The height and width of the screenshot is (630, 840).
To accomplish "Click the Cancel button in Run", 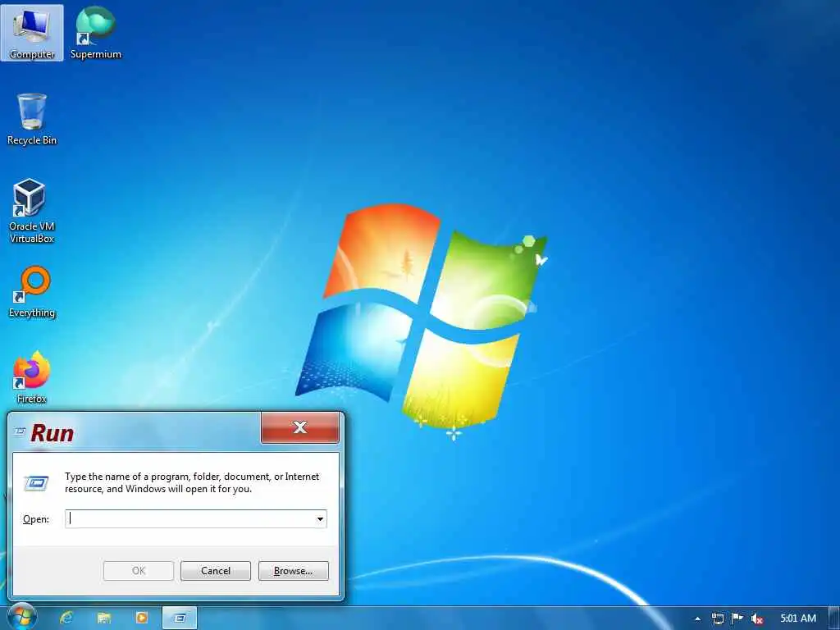I will tap(216, 571).
